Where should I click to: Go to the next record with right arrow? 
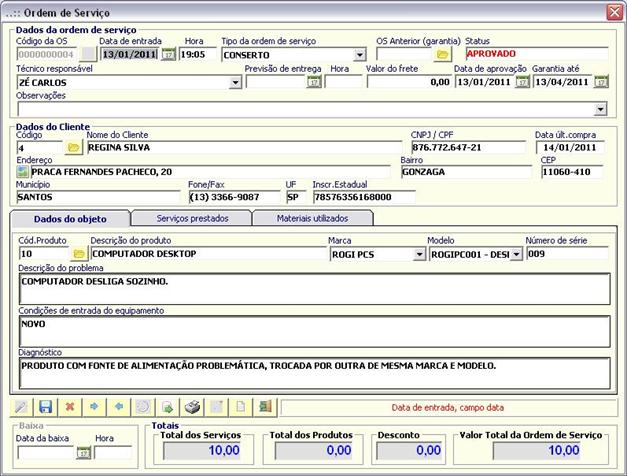94,407
